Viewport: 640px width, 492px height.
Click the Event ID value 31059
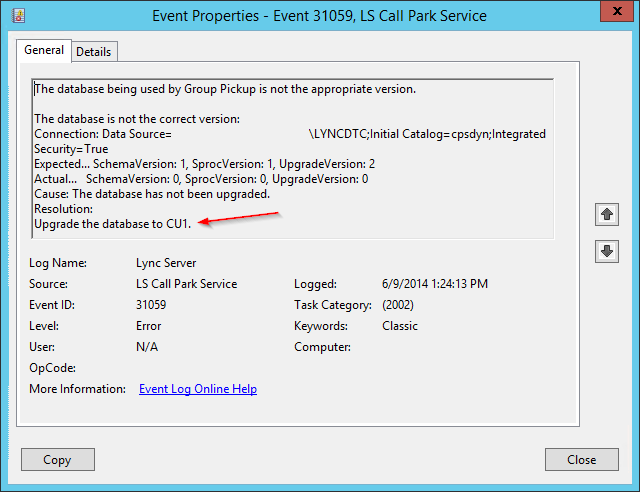pos(151,305)
